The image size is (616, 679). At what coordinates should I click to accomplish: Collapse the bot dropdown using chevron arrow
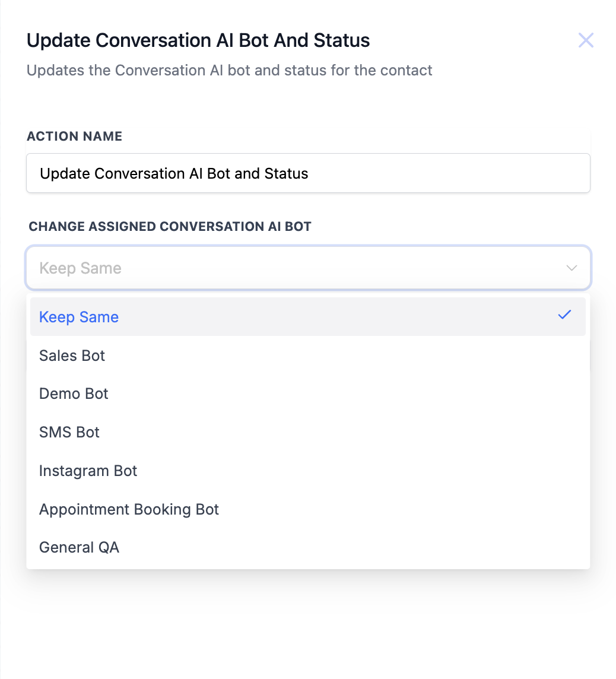[571, 268]
